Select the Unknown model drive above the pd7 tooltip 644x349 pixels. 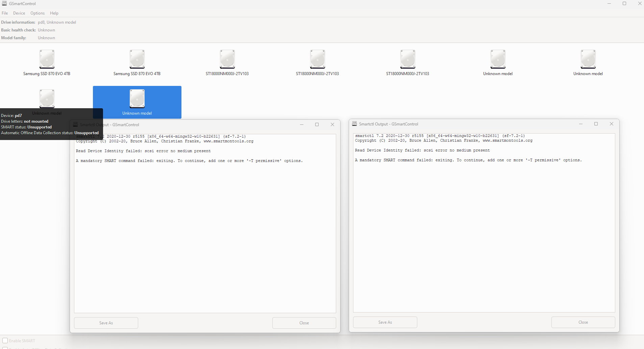pyautogui.click(x=47, y=98)
